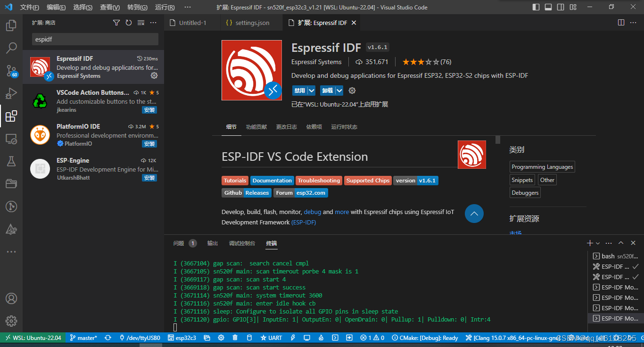The height and width of the screenshot is (347, 644).
Task: Open the Manage gear in activity bar
Action: pyautogui.click(x=11, y=322)
